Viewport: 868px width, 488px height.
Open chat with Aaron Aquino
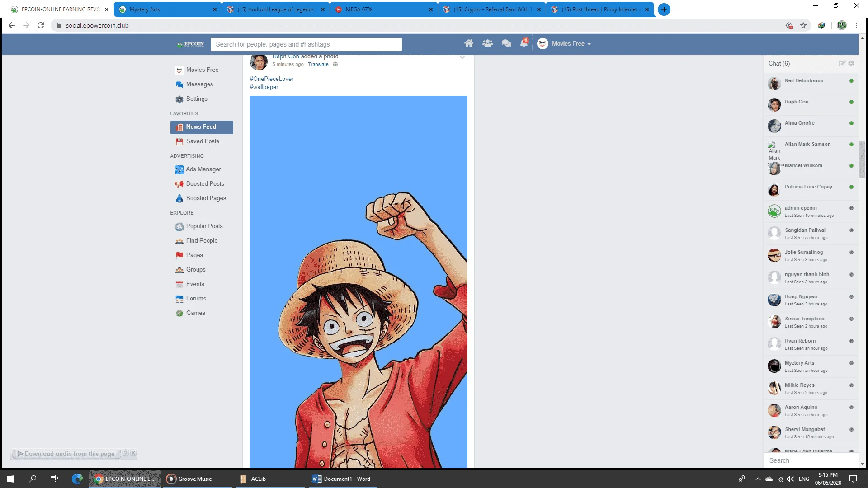pos(811,410)
